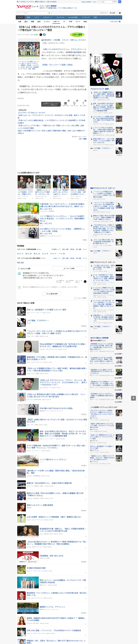Screen dimensions: 138x644
Task: Open the エキスパート navigation tab
Action: (48, 17)
